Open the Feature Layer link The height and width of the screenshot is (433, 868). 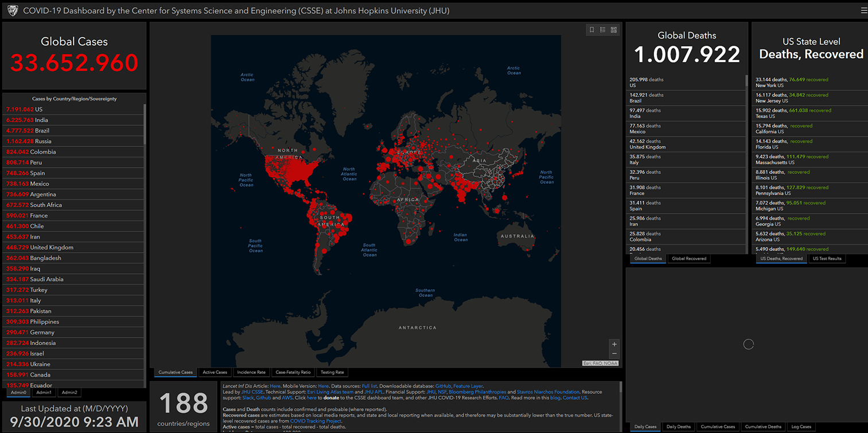(x=468, y=386)
